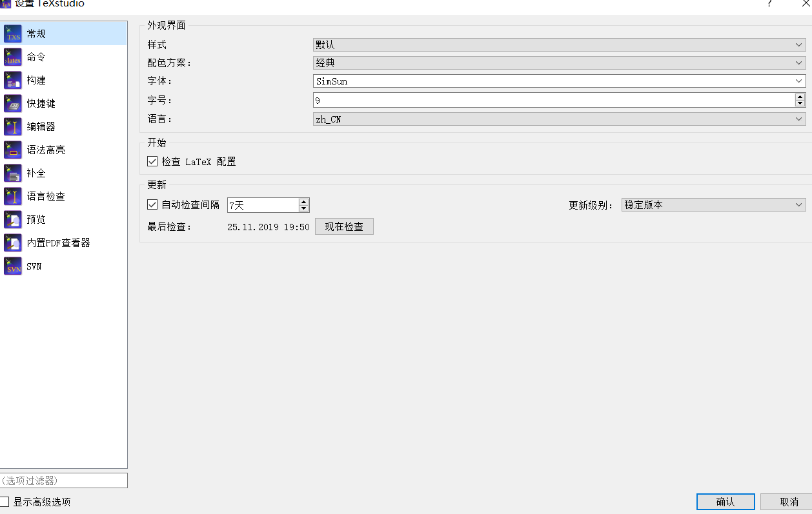Open the 快捷键 settings page
This screenshot has width=812, height=514.
click(x=64, y=103)
